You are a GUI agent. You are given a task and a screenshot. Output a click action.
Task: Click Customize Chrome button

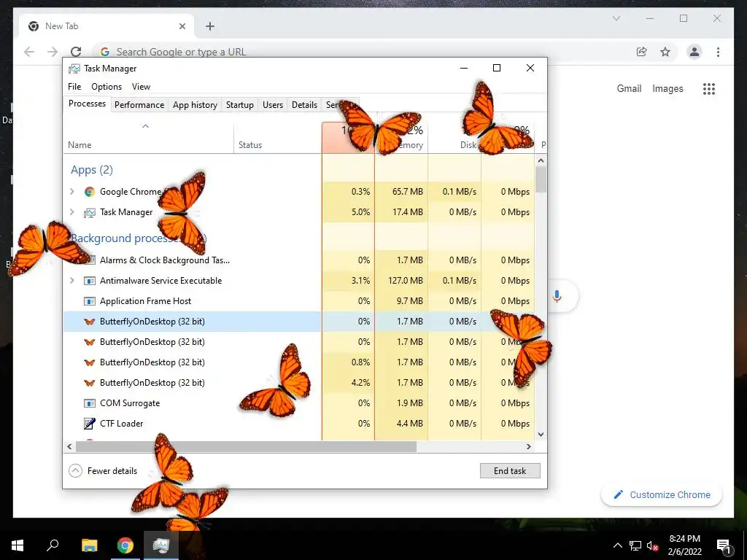662,495
